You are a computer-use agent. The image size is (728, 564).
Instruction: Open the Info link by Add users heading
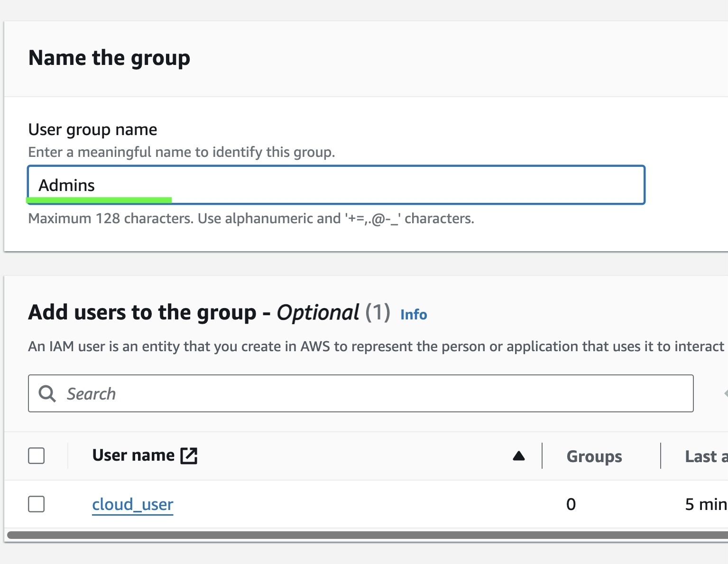[x=414, y=315]
